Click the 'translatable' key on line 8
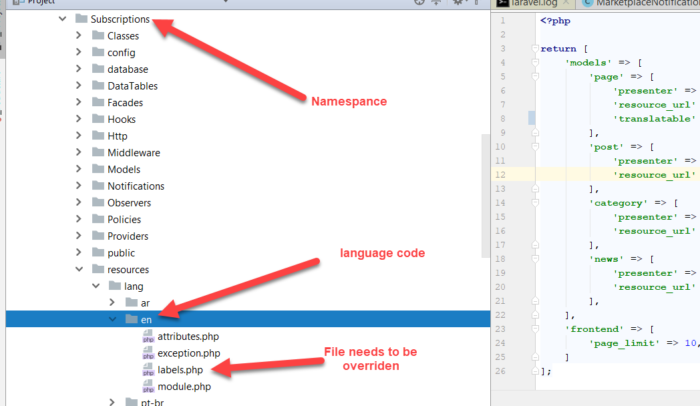This screenshot has width=700, height=406. [654, 119]
